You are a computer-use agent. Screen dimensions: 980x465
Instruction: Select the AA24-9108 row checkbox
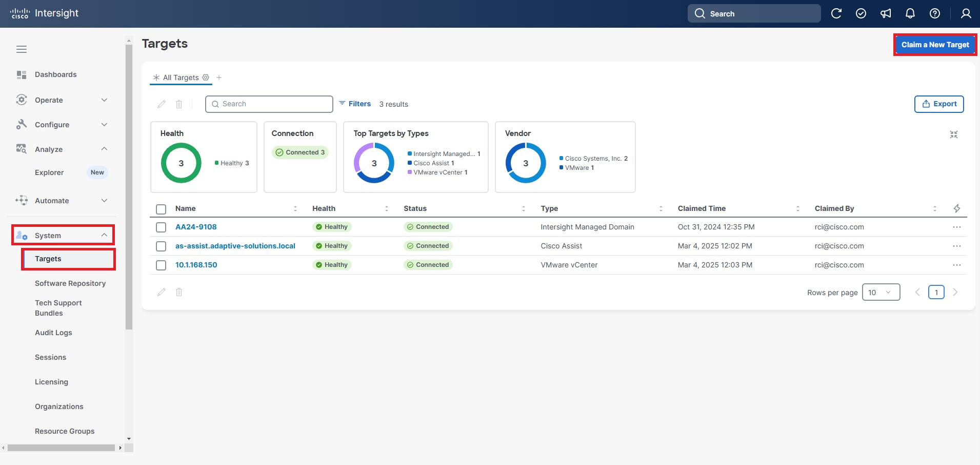click(161, 227)
